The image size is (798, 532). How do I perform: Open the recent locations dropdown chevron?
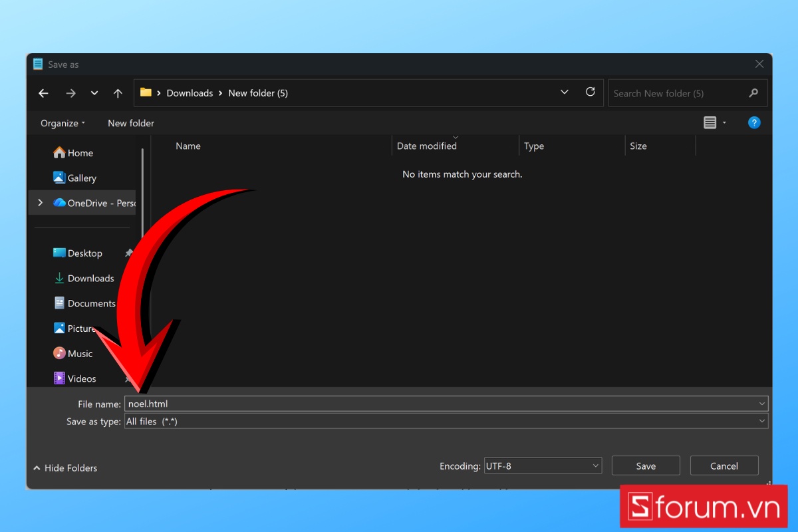tap(94, 94)
